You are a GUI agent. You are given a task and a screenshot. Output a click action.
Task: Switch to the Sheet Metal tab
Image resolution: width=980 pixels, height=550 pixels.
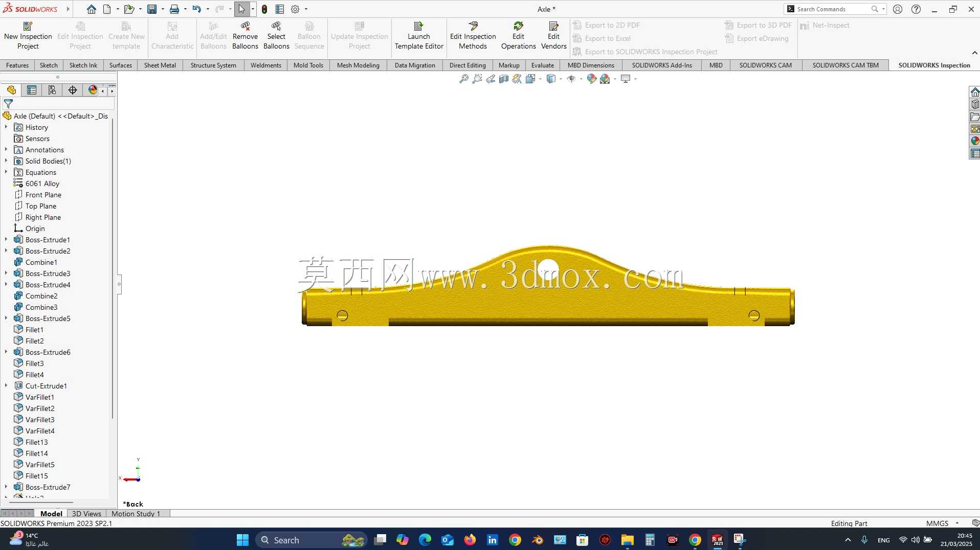coord(160,65)
